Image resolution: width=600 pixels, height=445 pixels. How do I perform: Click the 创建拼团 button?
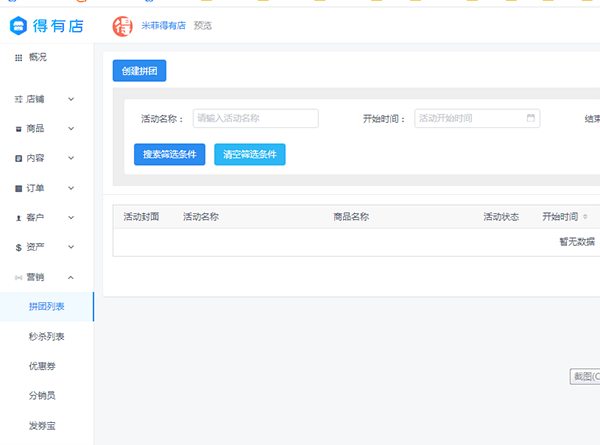pyautogui.click(x=139, y=71)
